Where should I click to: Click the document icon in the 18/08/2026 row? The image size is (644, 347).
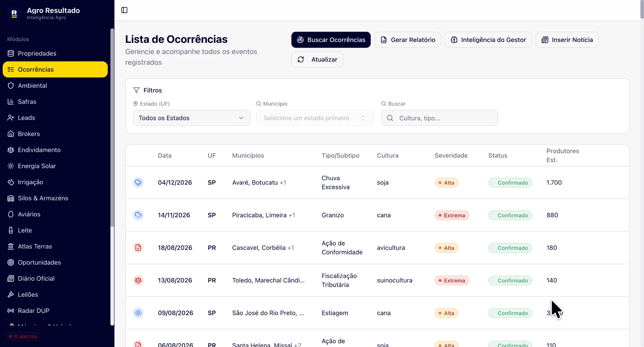(138, 248)
